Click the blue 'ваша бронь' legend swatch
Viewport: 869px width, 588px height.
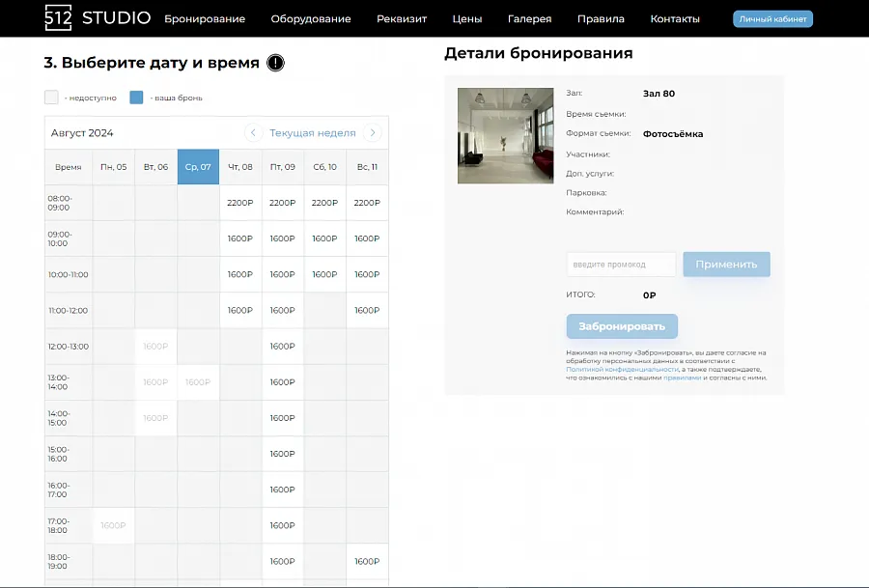tap(136, 98)
